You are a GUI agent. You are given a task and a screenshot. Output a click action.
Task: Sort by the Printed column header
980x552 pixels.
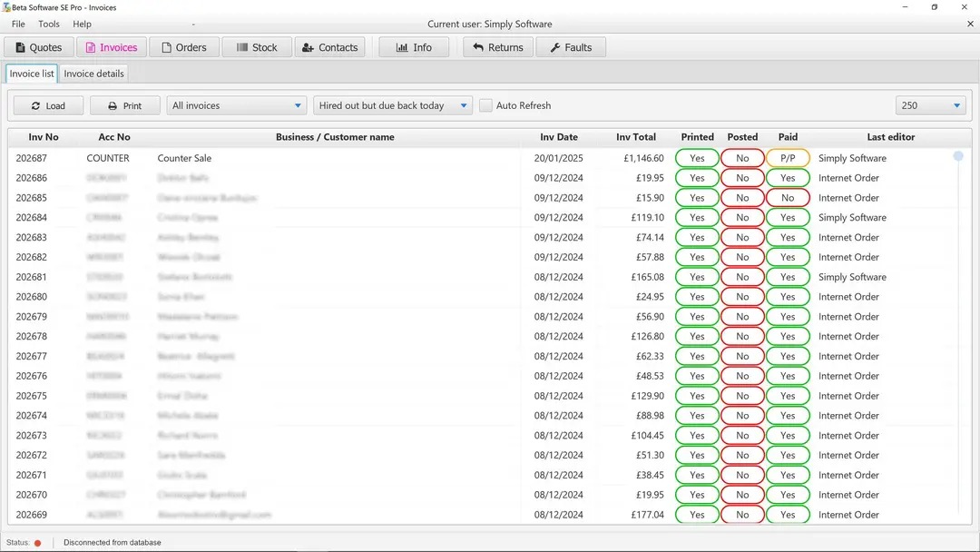point(697,137)
